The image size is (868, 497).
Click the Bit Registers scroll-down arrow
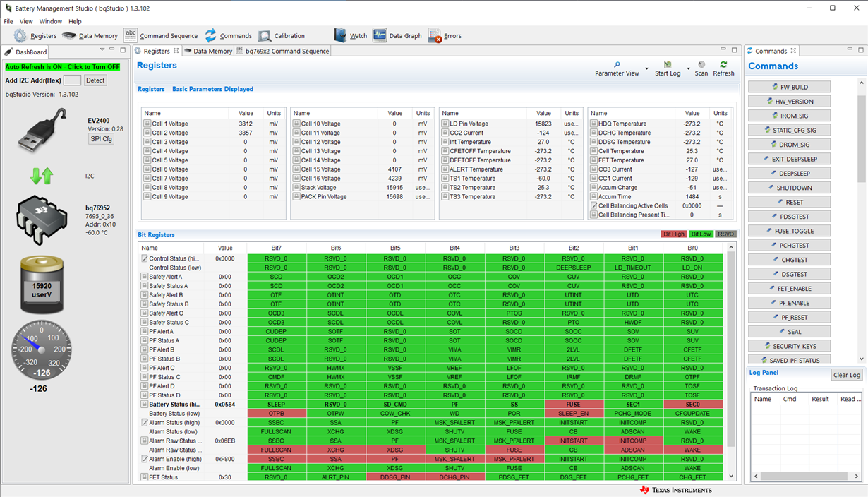(731, 477)
